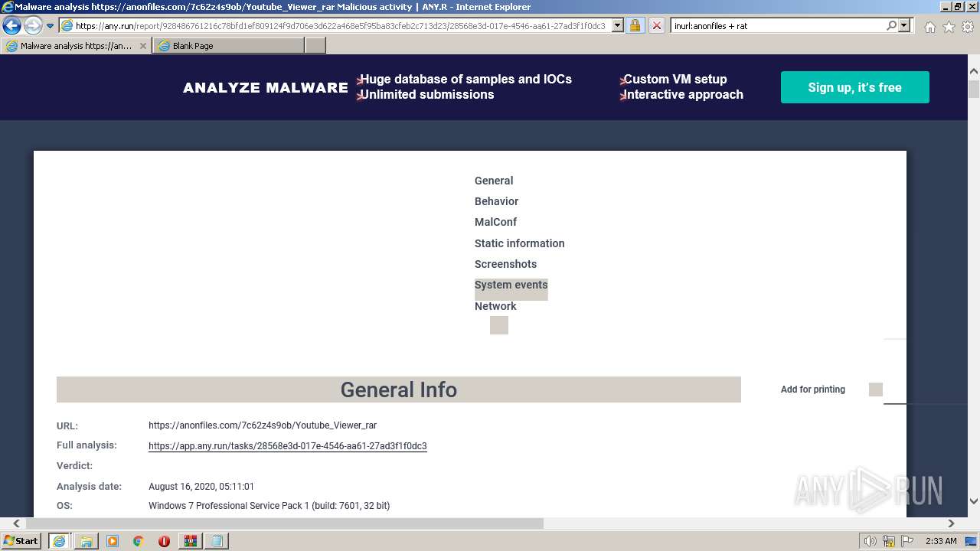Image resolution: width=980 pixels, height=551 pixels.
Task: Select the anonfiles URL text
Action: 263,425
